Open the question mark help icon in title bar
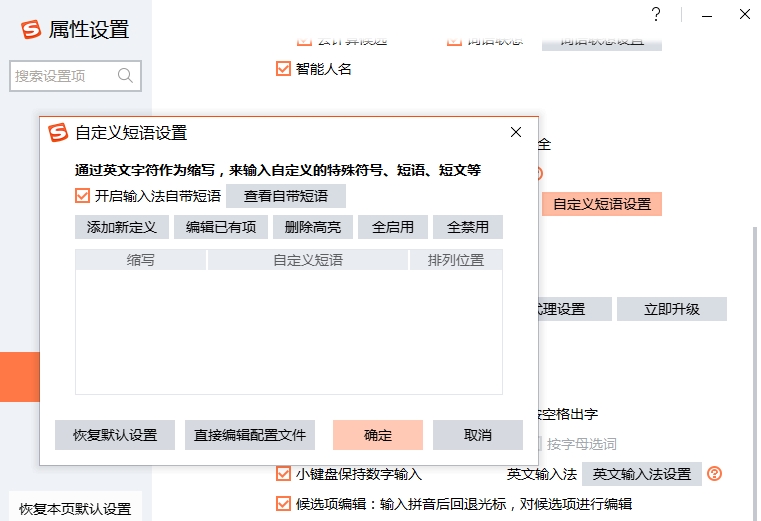 pyautogui.click(x=656, y=14)
